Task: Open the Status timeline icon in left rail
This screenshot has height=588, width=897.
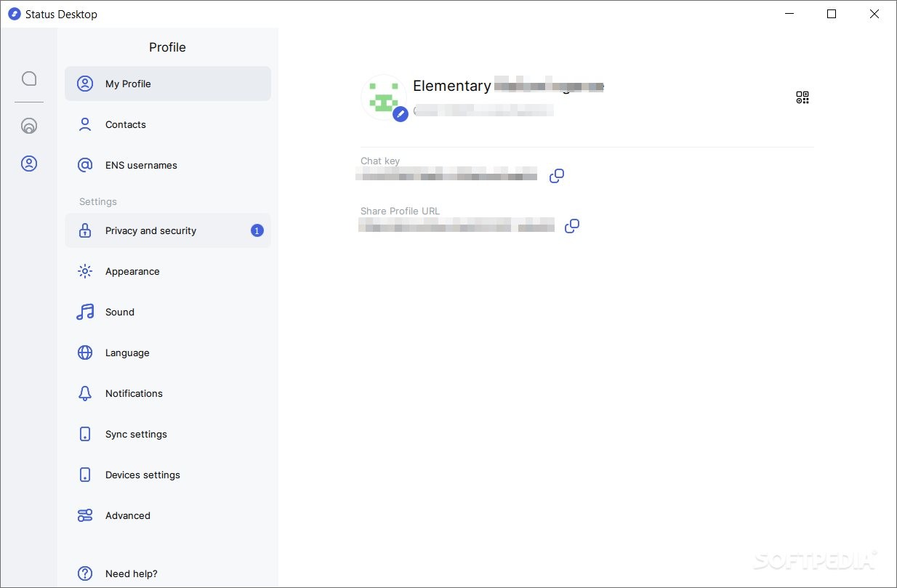Action: pyautogui.click(x=29, y=126)
